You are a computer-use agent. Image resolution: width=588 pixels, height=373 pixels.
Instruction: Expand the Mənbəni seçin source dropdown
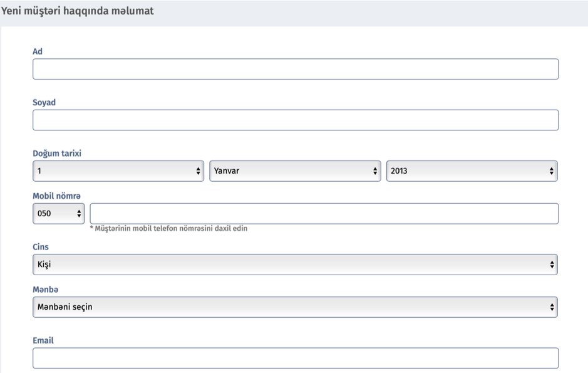[x=295, y=307]
